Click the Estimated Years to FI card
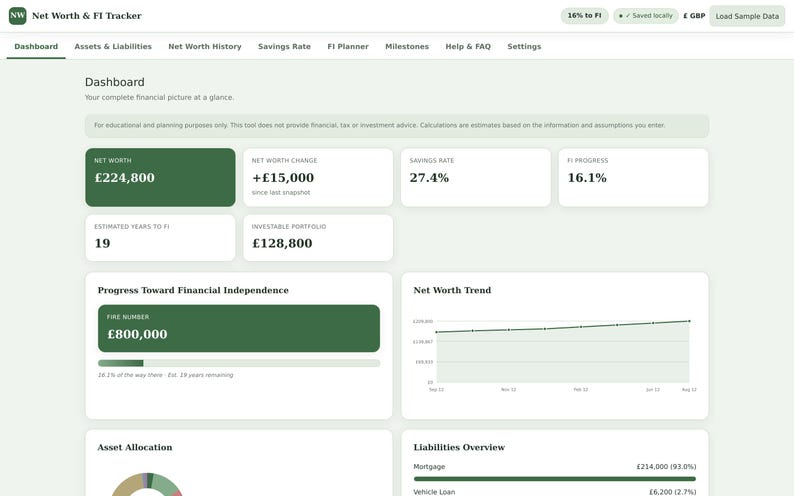The height and width of the screenshot is (496, 794). pos(161,238)
